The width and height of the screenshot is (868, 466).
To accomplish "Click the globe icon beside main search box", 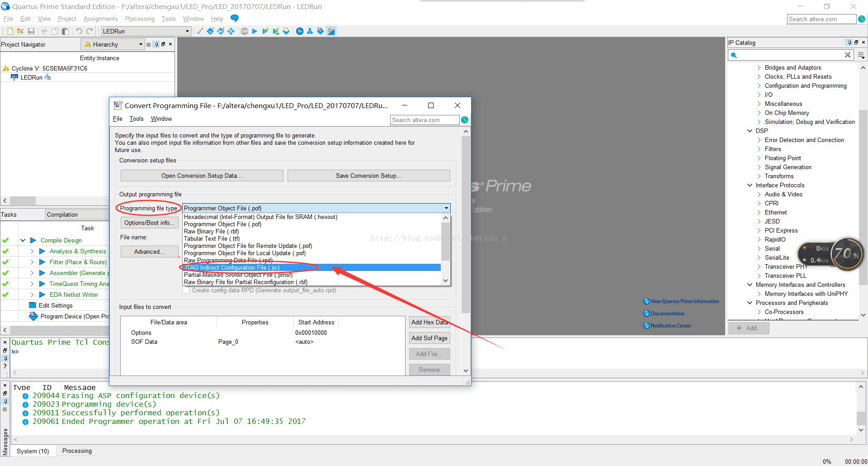I will coord(862,19).
